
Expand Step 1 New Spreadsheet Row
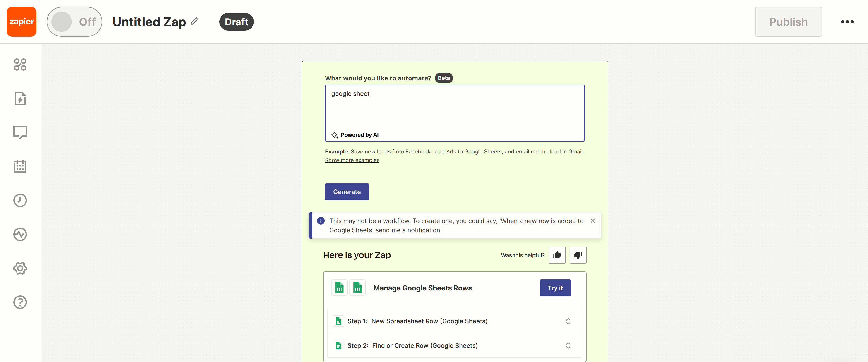click(x=569, y=321)
